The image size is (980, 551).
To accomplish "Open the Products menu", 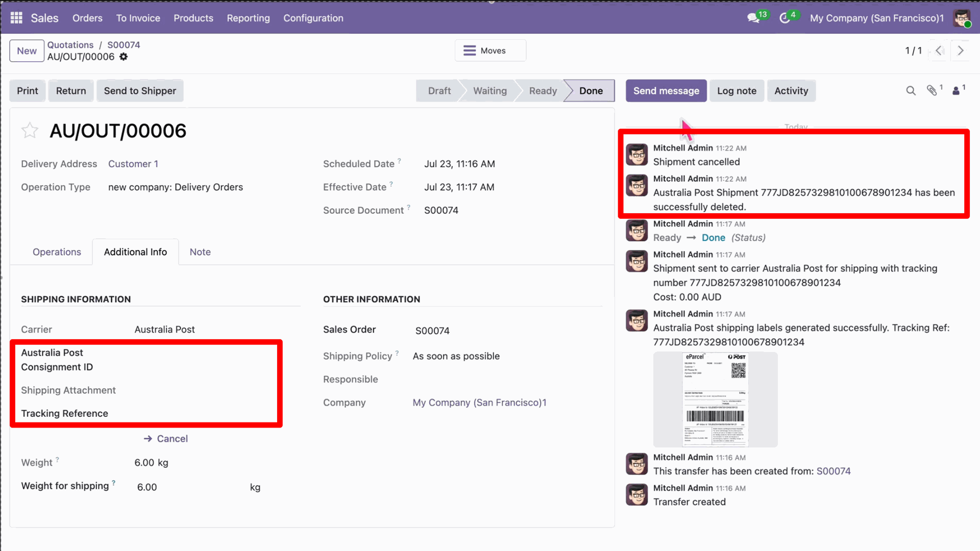I will tap(193, 18).
